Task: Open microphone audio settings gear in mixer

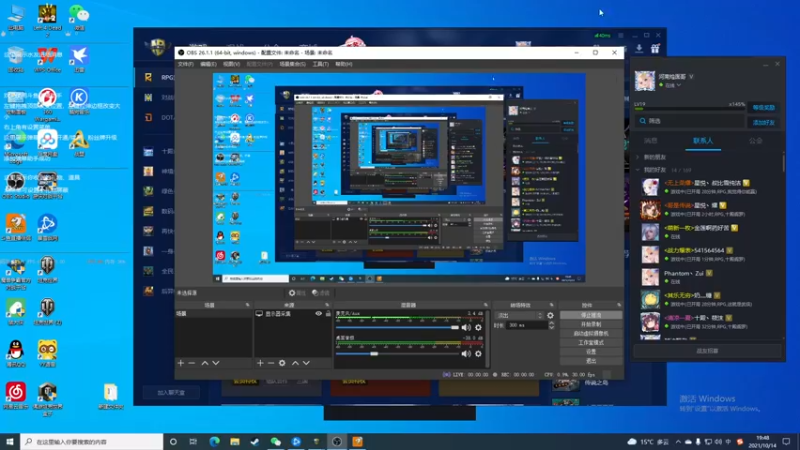Action: [478, 328]
